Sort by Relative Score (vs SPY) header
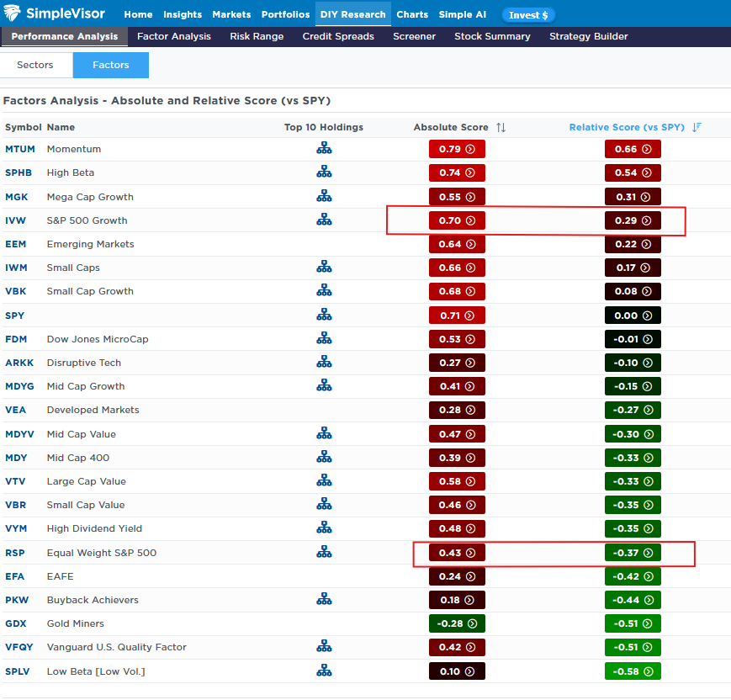Viewport: 731px width, 700px height. pos(627,127)
